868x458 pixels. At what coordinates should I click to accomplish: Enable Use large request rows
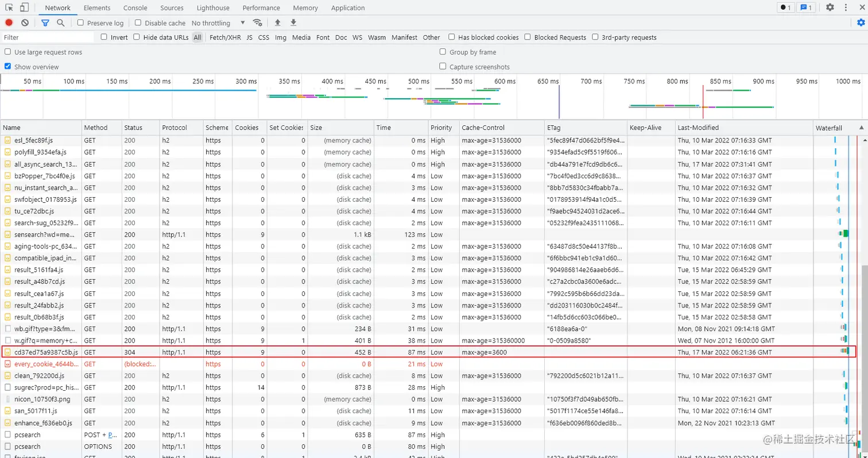click(x=8, y=52)
